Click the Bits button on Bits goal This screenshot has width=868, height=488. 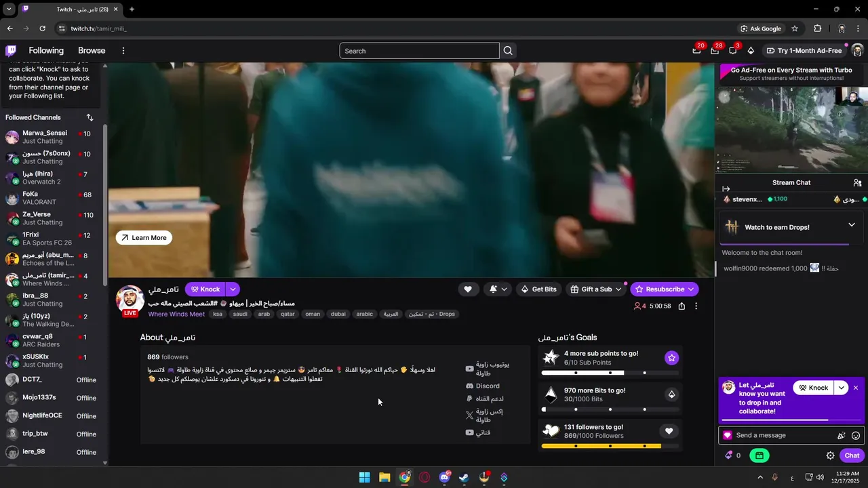pos(671,394)
